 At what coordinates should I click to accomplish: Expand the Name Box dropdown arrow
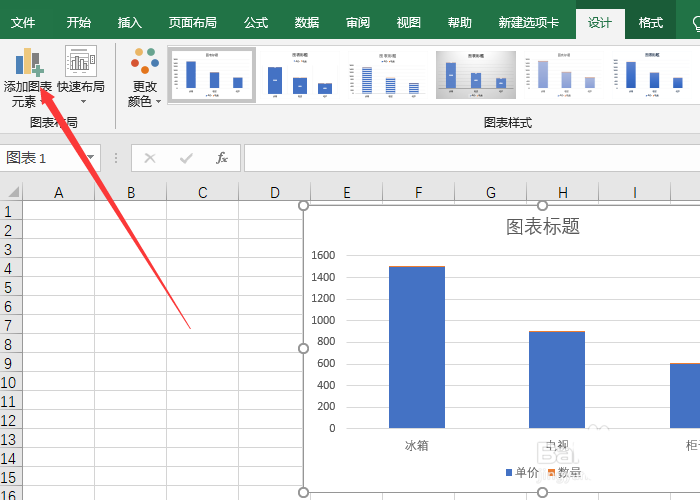pyautogui.click(x=91, y=157)
